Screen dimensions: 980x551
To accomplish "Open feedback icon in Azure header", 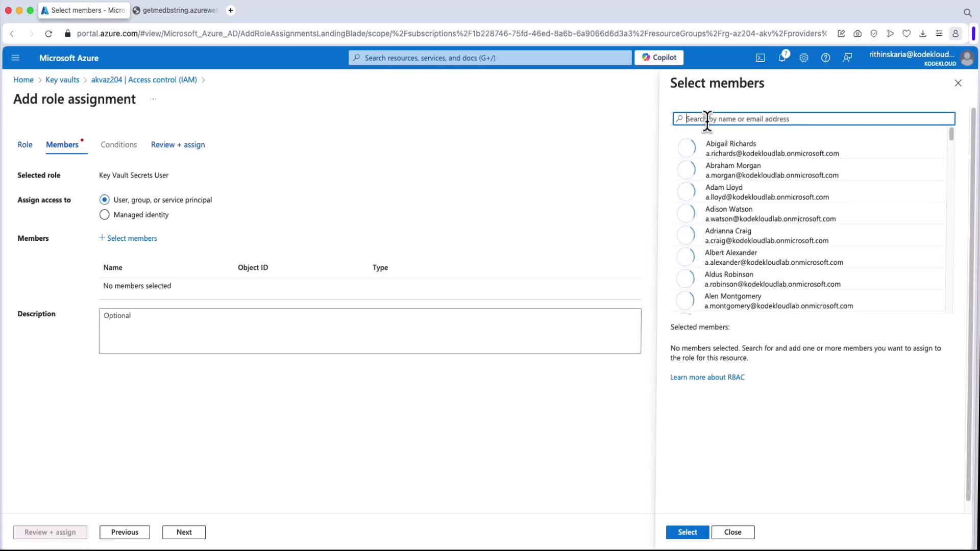I will (847, 58).
